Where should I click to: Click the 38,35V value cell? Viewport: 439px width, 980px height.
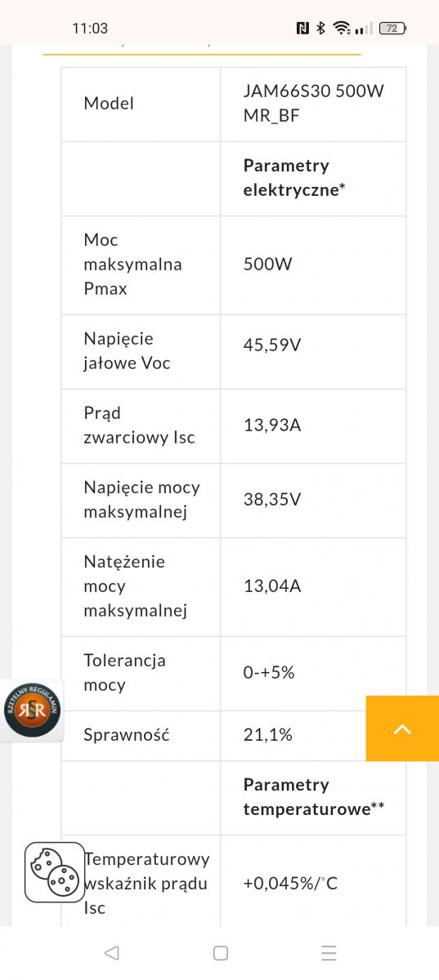[313, 500]
